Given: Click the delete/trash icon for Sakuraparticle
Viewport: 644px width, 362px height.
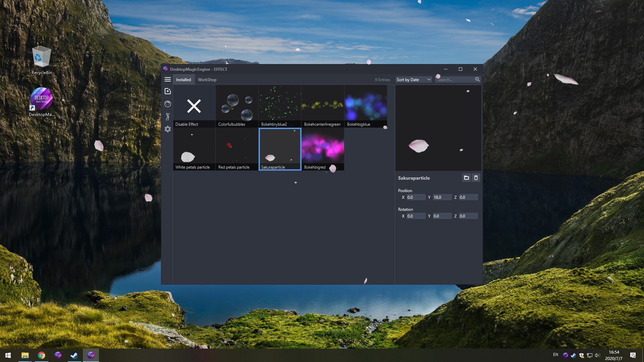Looking at the screenshot, I should click(x=476, y=178).
